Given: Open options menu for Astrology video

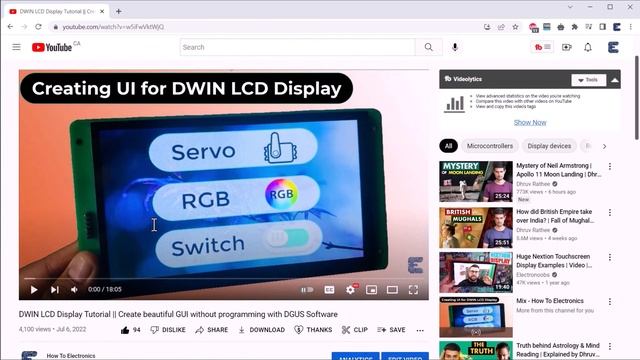Looking at the screenshot, I should coord(610,347).
